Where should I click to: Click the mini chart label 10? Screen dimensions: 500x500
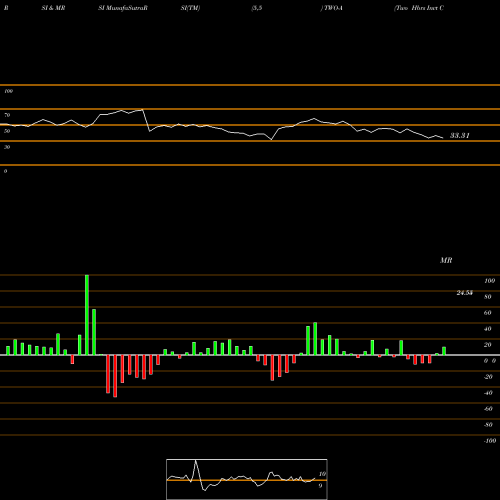322,474
